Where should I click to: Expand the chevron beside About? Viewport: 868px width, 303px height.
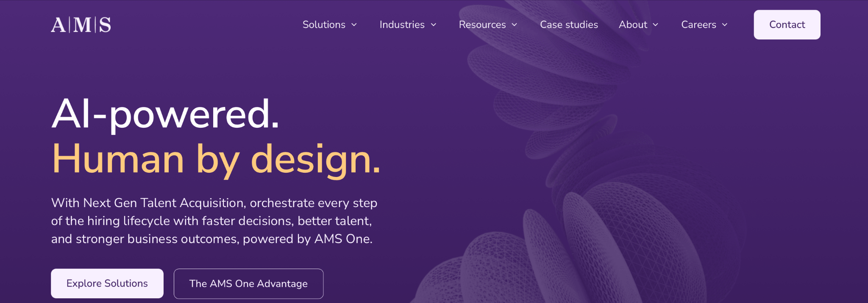[656, 25]
